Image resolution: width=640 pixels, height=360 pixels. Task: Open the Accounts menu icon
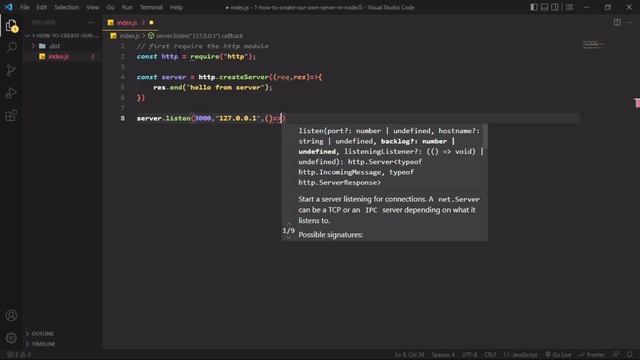pyautogui.click(x=11, y=315)
